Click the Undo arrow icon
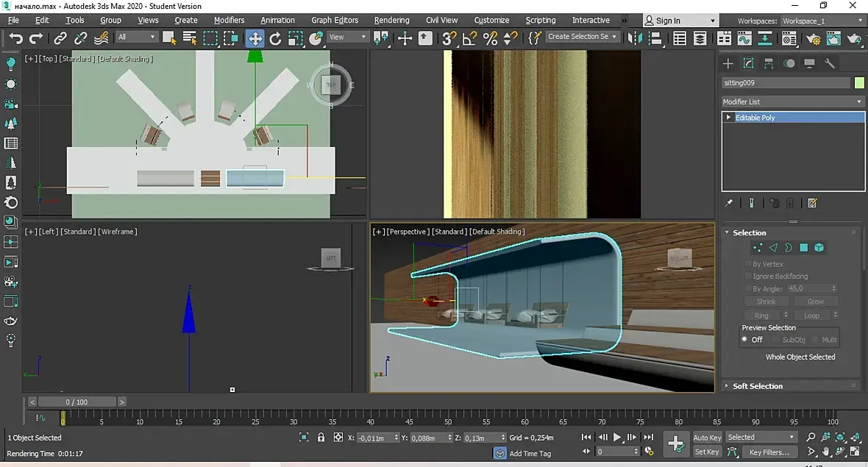The width and height of the screenshot is (868, 467). 16,38
